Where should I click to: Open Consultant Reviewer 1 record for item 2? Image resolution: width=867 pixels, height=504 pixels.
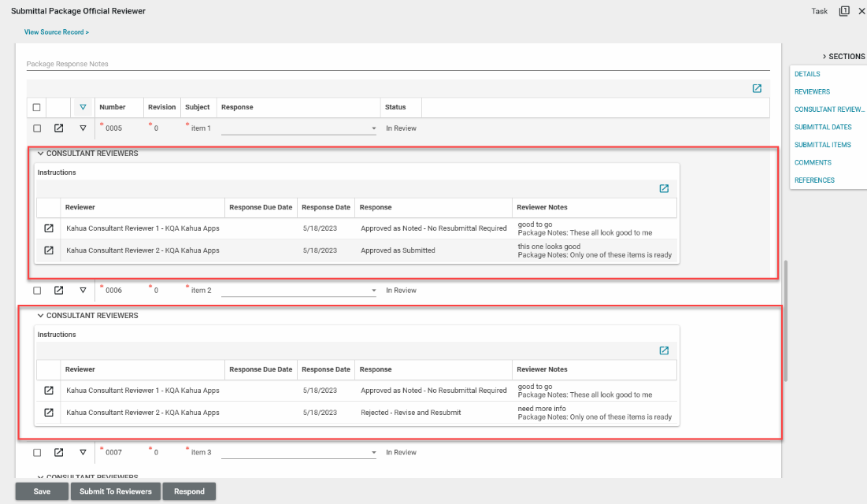[x=49, y=390]
